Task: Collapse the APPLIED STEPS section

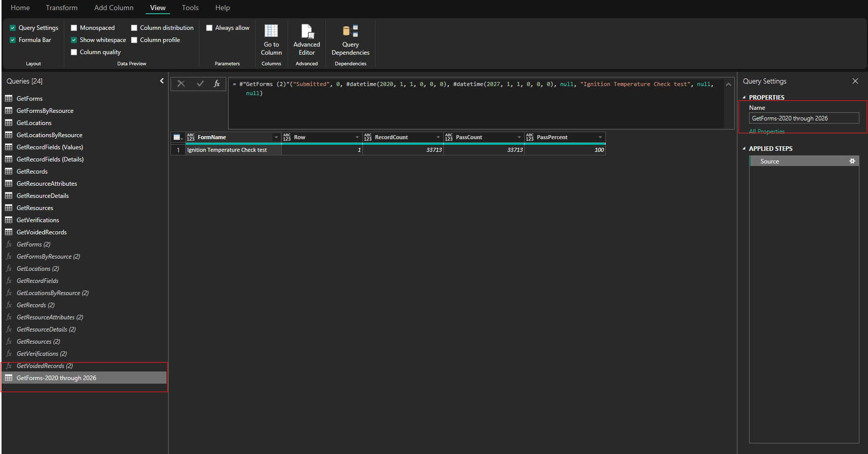Action: coord(744,148)
